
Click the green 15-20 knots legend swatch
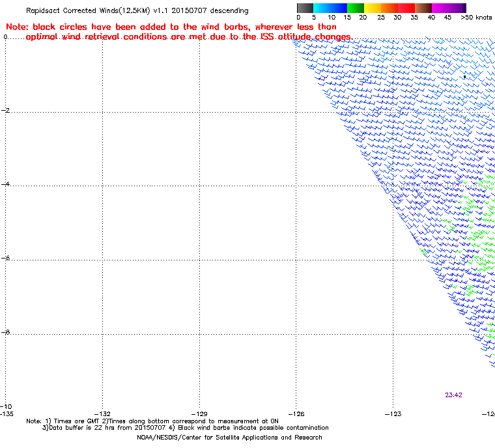(x=356, y=8)
